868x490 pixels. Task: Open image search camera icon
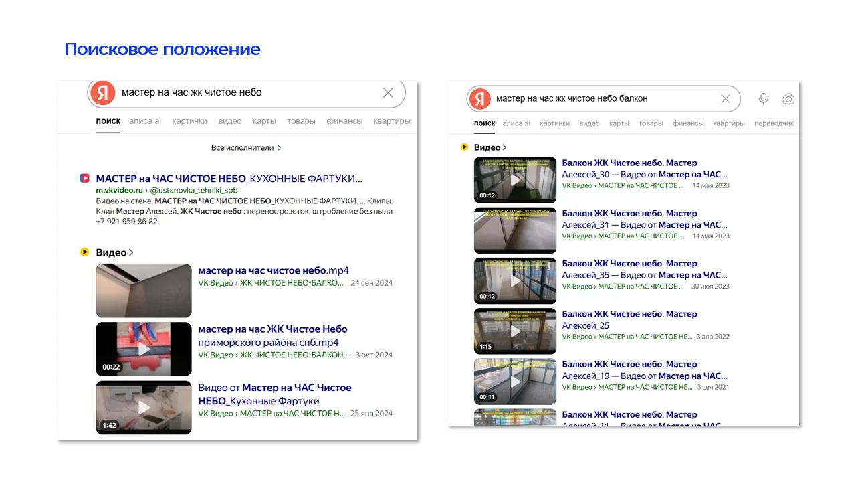tap(788, 99)
